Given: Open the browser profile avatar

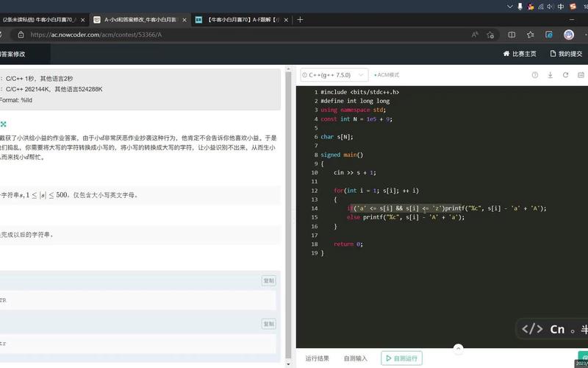Looking at the screenshot, I should (569, 35).
